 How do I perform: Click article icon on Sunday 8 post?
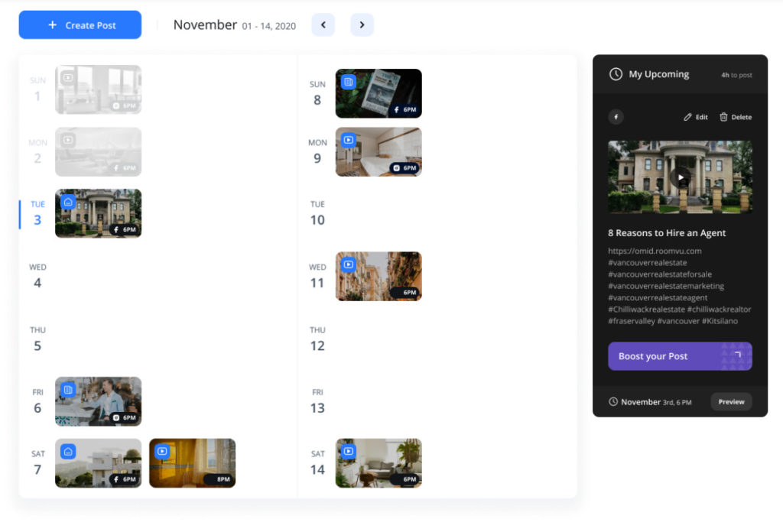point(348,82)
